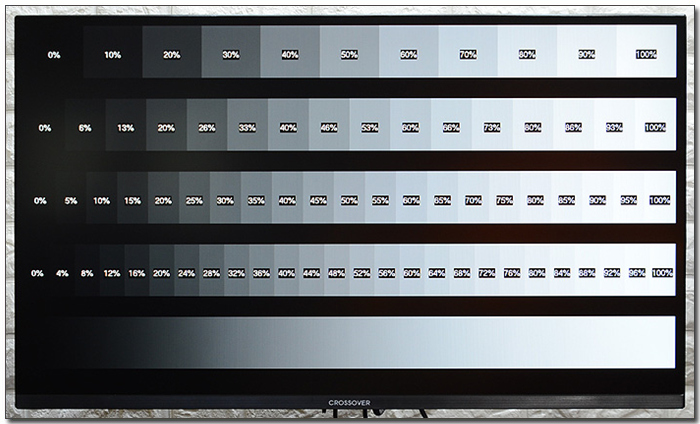This screenshot has width=700, height=424.
Task: Select the 13% gray swatch
Action: click(x=125, y=125)
